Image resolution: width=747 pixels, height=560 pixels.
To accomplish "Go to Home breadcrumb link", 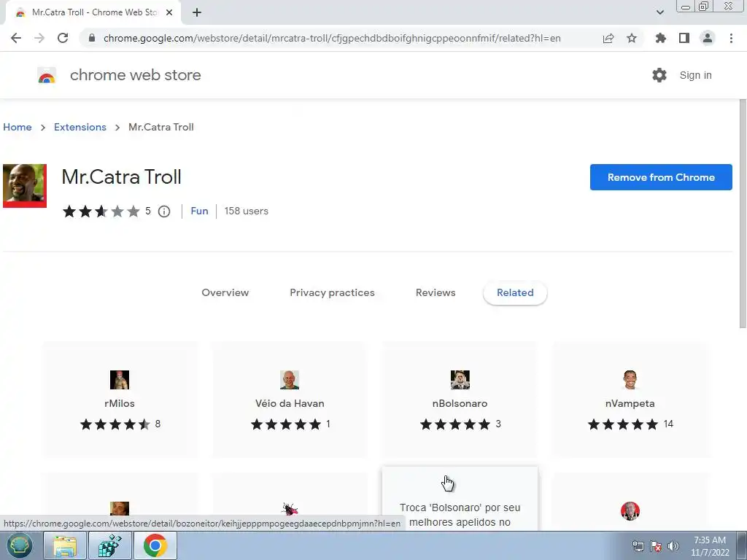I will pos(18,127).
